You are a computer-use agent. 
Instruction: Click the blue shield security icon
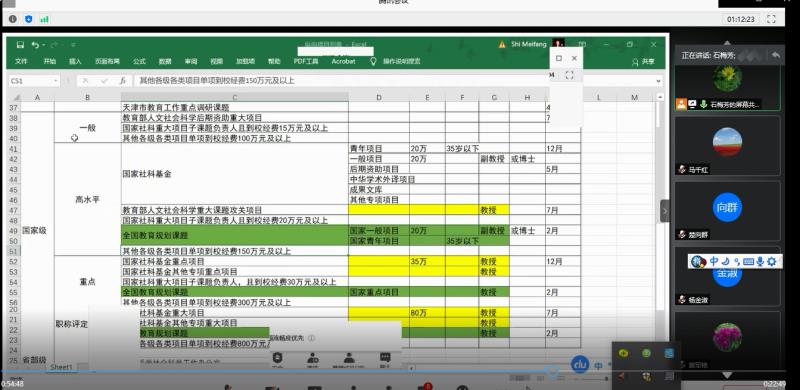pos(29,19)
